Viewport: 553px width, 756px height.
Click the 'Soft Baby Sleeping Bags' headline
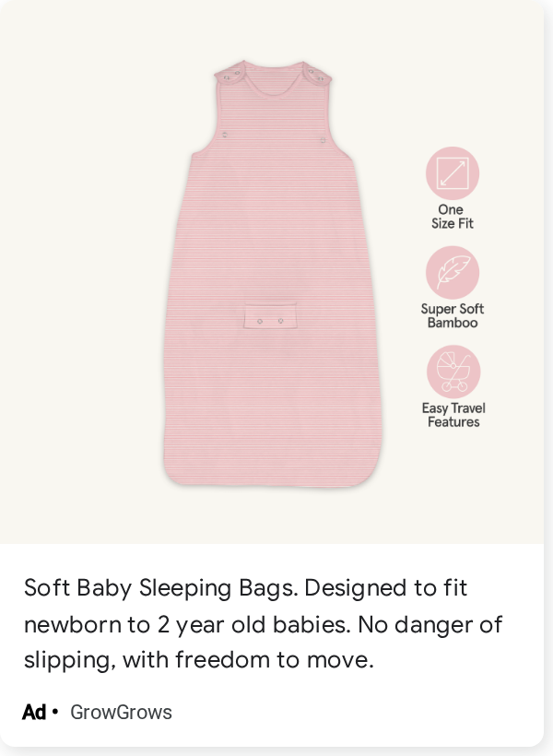(161, 588)
